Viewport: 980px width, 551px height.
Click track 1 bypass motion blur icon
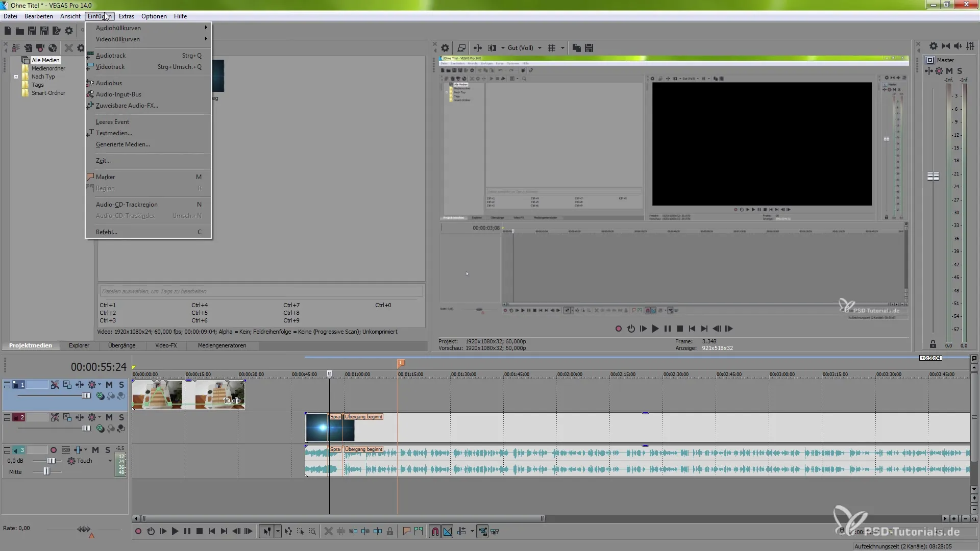55,385
